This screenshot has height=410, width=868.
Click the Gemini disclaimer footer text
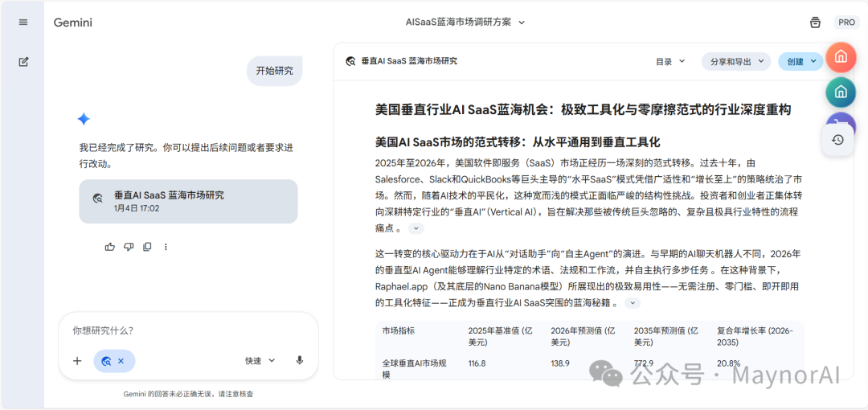tap(188, 395)
